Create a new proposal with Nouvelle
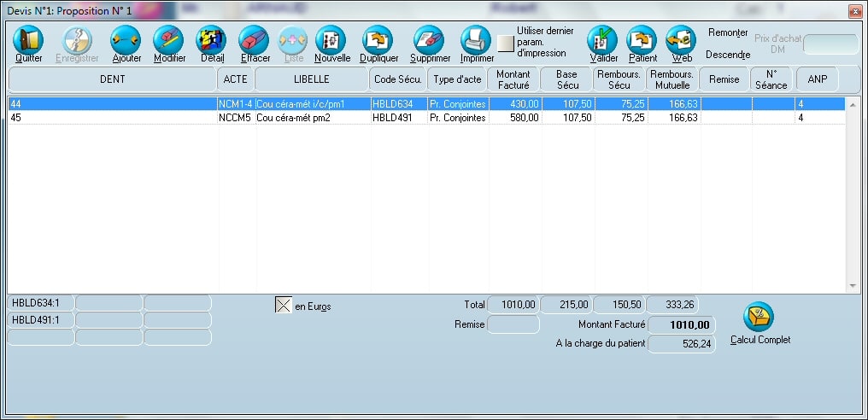 tap(331, 41)
